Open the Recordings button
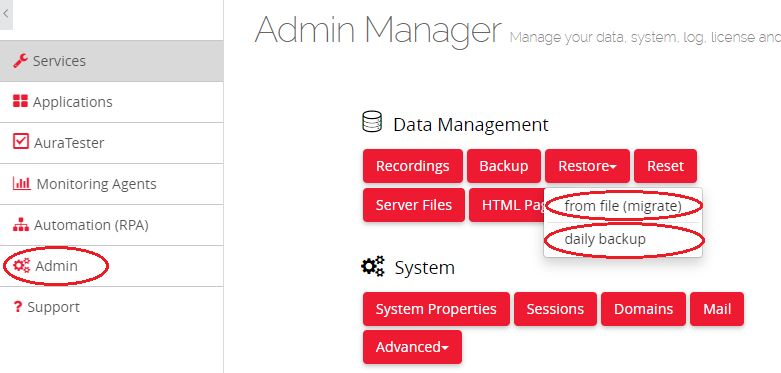 (x=412, y=166)
